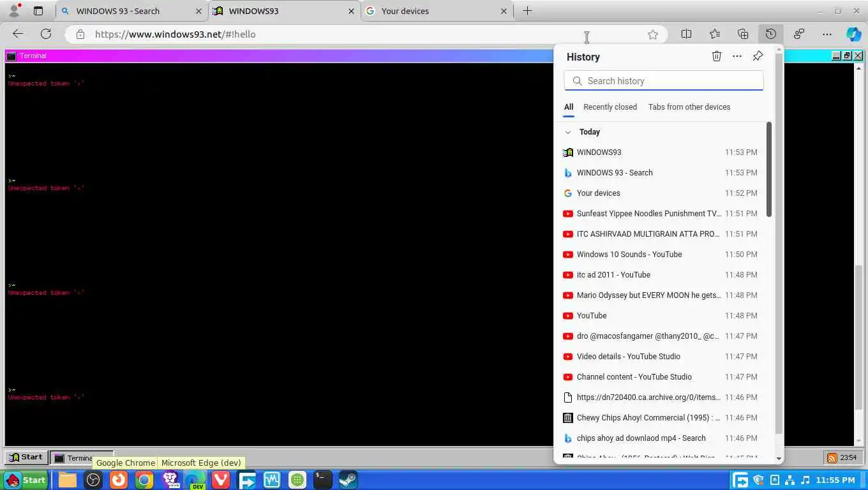Image resolution: width=868 pixels, height=490 pixels.
Task: Click the history scrollbar down arrow
Action: 779,458
